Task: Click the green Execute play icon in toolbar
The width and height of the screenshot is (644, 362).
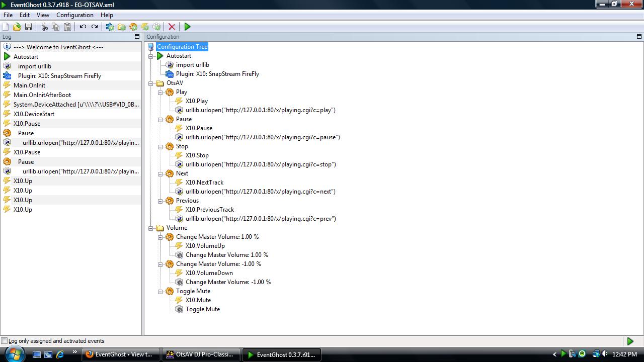Action: pyautogui.click(x=187, y=27)
